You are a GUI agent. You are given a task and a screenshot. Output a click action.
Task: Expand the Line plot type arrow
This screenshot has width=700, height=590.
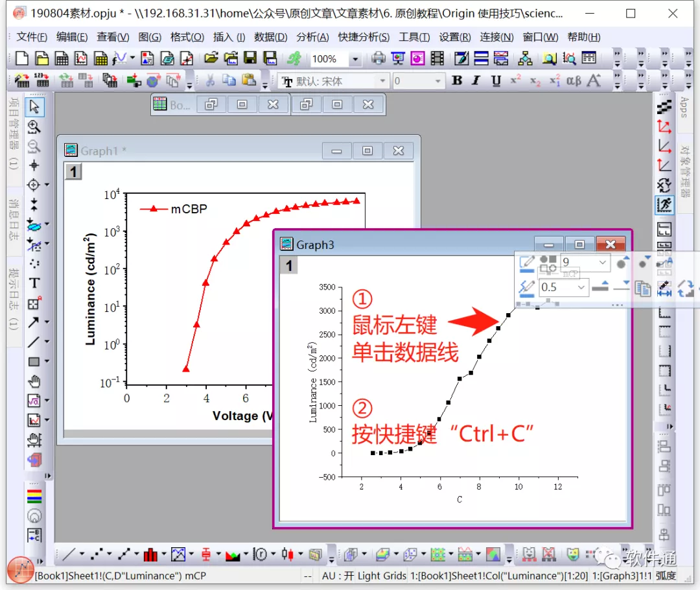click(x=82, y=554)
